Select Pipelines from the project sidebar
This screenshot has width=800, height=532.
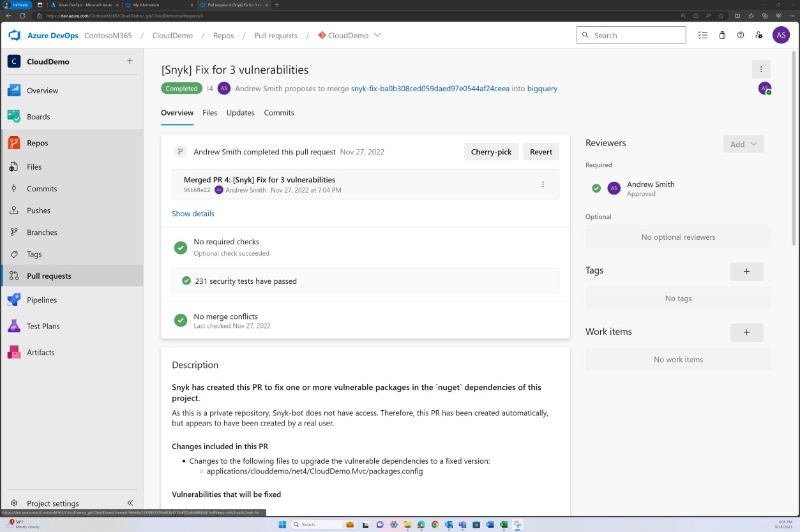coord(42,300)
